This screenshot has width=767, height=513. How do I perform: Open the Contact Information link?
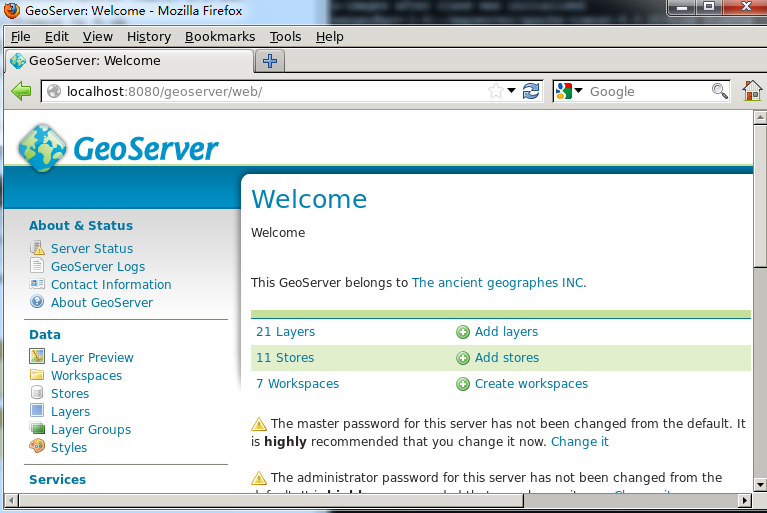[x=111, y=285]
